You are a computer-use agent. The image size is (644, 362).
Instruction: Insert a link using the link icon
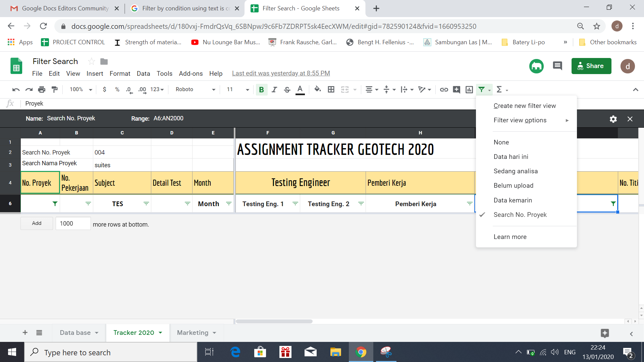click(444, 89)
